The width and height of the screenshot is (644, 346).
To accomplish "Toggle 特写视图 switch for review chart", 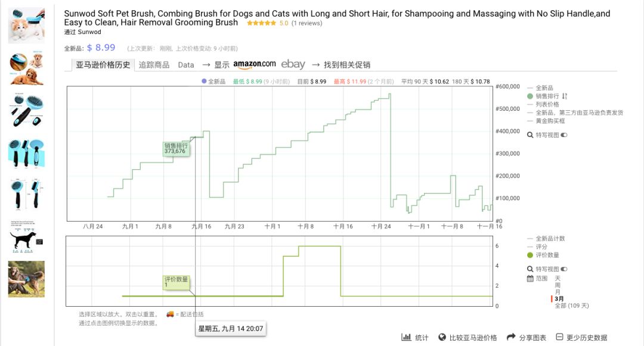I will (x=564, y=269).
